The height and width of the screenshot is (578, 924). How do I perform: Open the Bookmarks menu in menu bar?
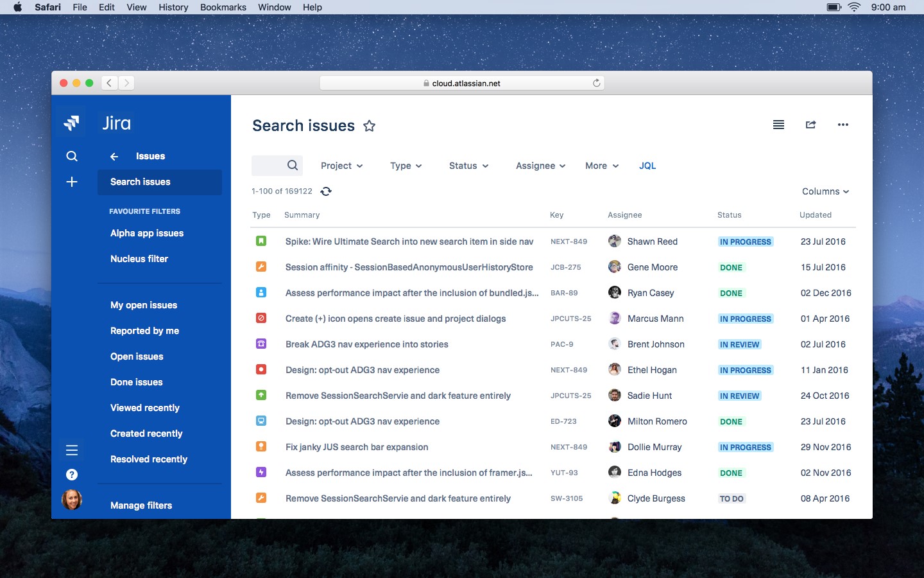pos(223,7)
